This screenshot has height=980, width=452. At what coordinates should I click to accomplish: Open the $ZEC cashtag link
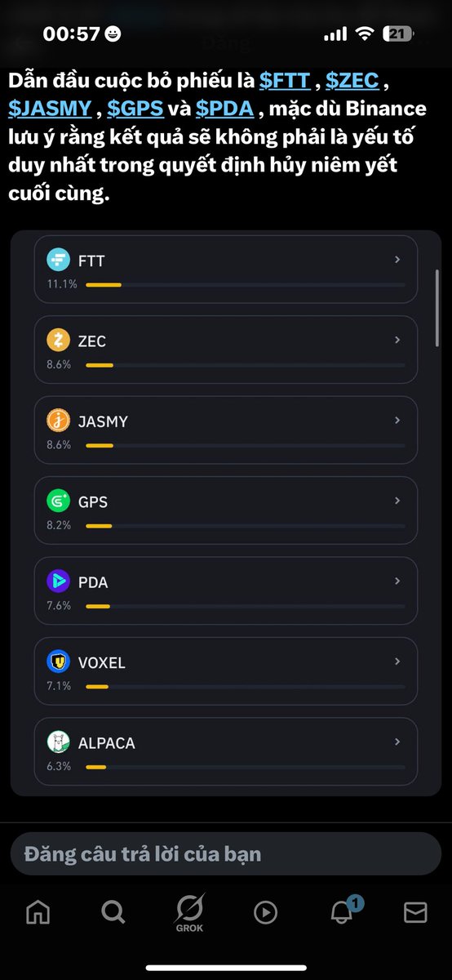(x=352, y=81)
